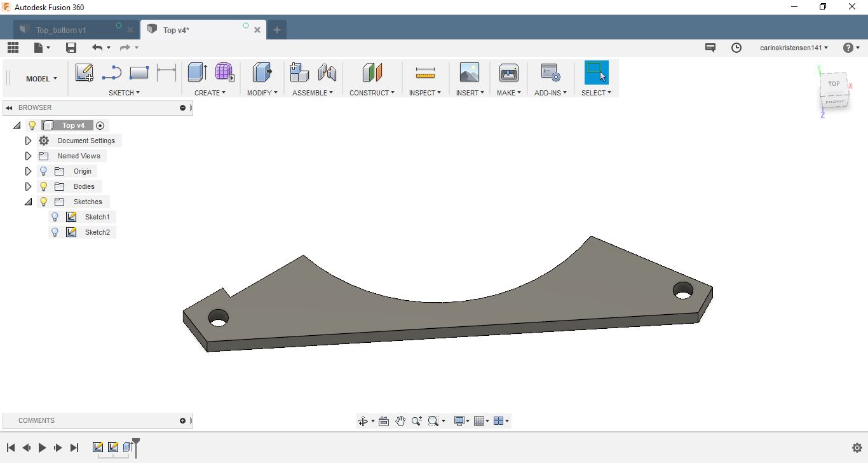
Task: Hide the Sketches folder
Action: 43,202
